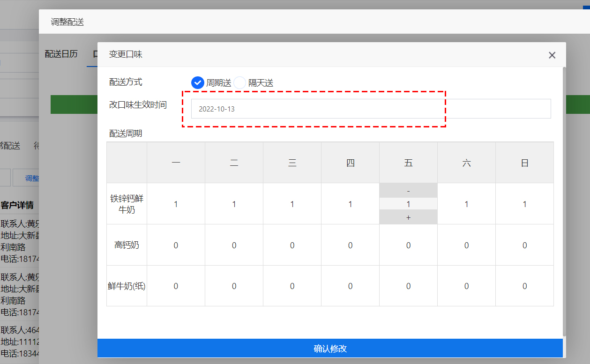
Task: Click Sunday quantity for 高钙奶
Action: pyautogui.click(x=524, y=245)
